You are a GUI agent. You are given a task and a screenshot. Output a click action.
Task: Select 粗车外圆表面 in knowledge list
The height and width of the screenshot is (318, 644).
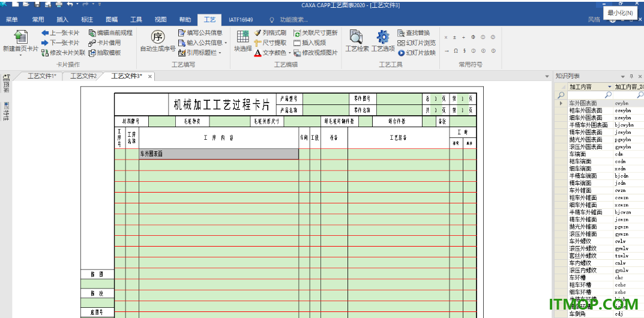pyautogui.click(x=586, y=110)
